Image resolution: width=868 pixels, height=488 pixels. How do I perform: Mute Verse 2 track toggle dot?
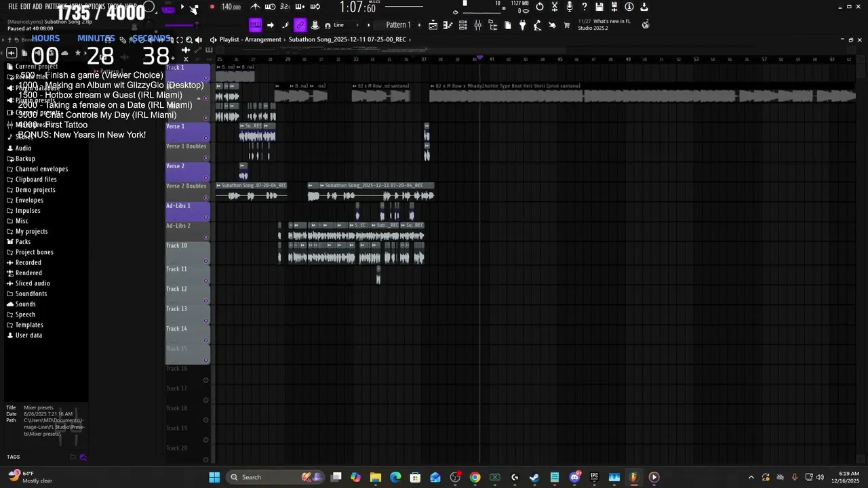[205, 178]
